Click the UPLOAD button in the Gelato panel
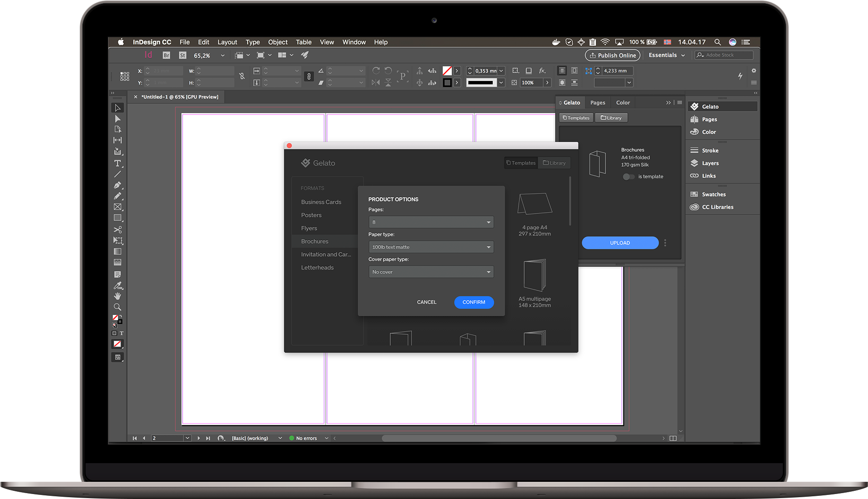The width and height of the screenshot is (868, 499). click(x=619, y=242)
